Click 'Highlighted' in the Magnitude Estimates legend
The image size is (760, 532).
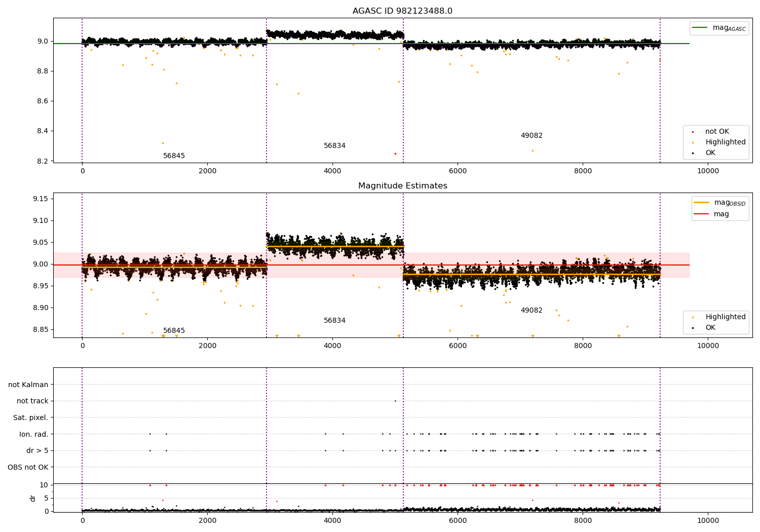pyautogui.click(x=719, y=317)
